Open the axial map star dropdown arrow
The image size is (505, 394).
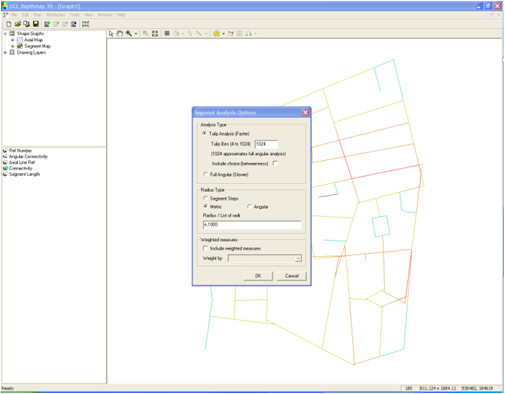(x=223, y=34)
